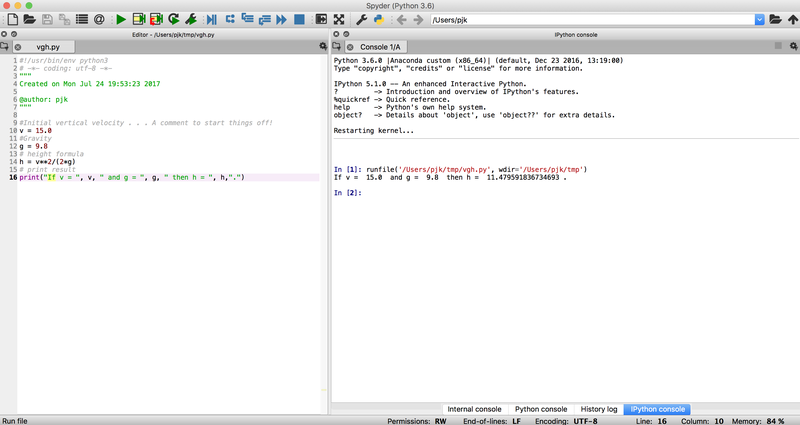
Task: Click the runfile command in console
Action: 477,169
